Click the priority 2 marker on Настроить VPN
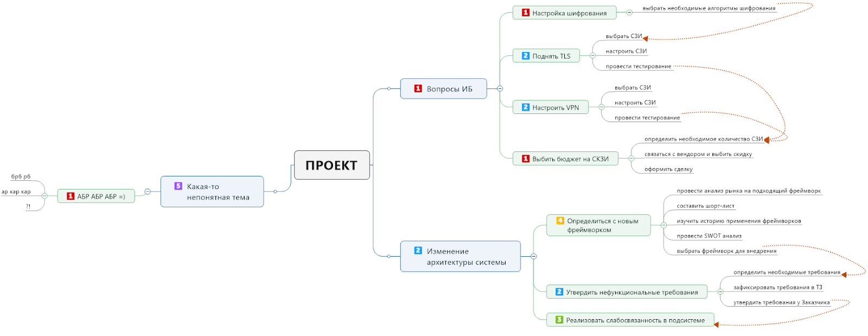 (525, 107)
